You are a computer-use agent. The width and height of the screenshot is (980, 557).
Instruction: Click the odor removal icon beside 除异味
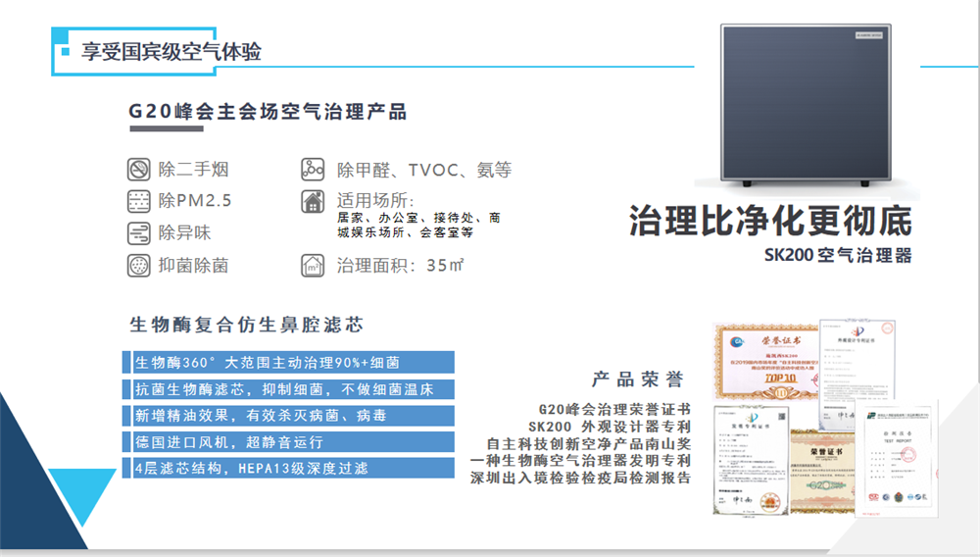click(139, 233)
